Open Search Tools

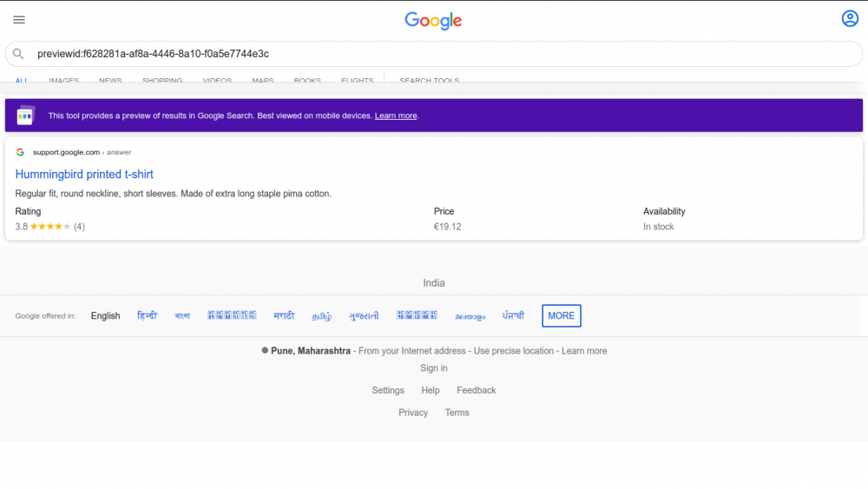point(430,80)
